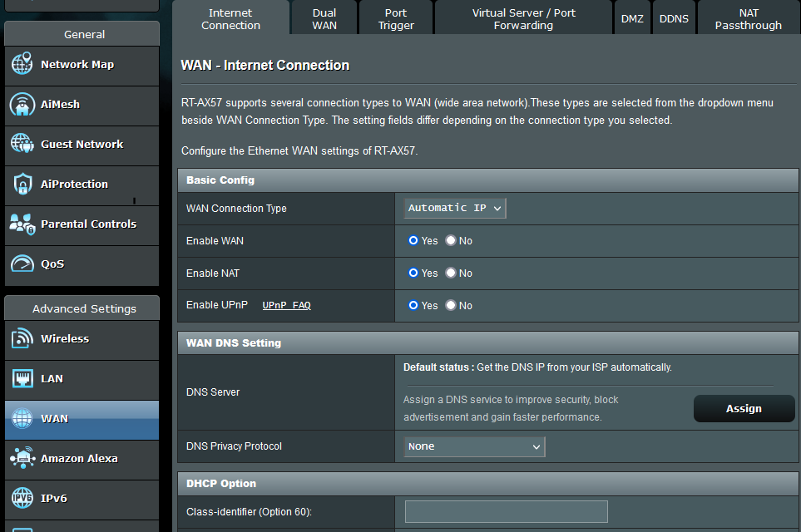Select Yes for Enable NAT
Screen dimensions: 801x532
click(413, 273)
